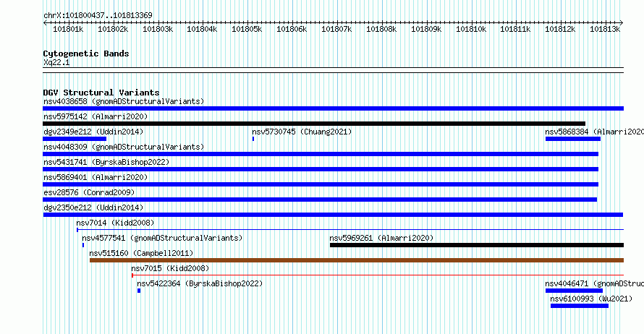Click the tiny blue marker of nsv5730745
644x334 pixels.
coord(253,139)
